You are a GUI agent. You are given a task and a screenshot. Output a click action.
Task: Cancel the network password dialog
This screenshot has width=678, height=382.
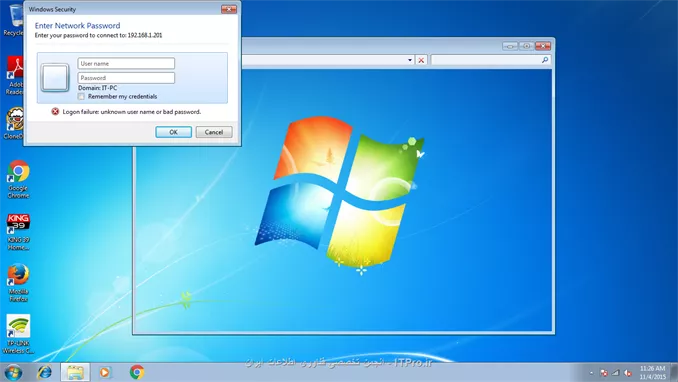[x=214, y=132]
